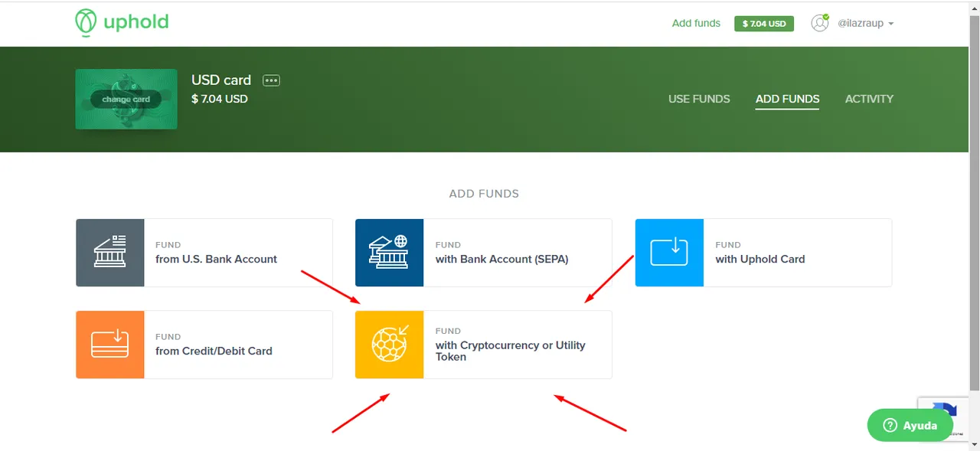Choose Fund from Credit/Debit Card

pos(204,345)
